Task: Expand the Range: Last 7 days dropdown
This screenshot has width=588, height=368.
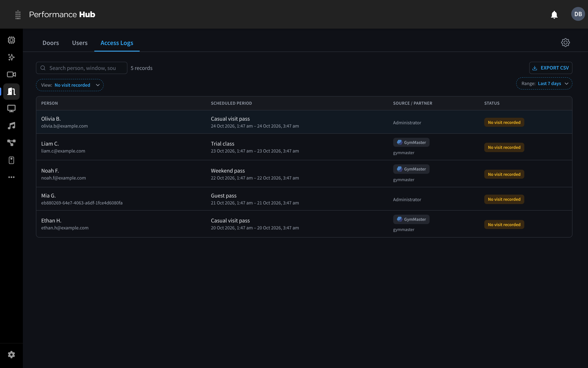Action: click(544, 83)
